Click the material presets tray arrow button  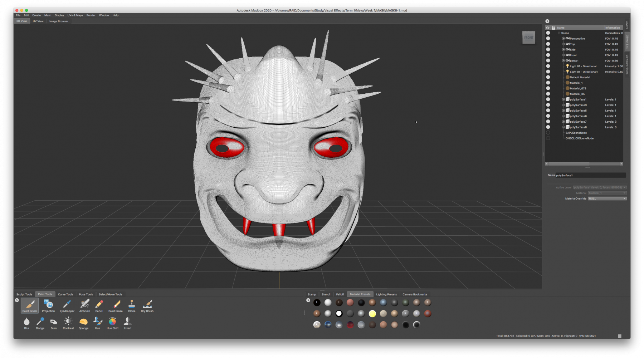308,300
